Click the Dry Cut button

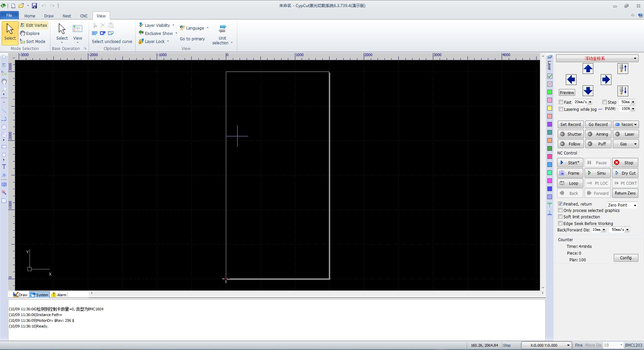pos(625,173)
